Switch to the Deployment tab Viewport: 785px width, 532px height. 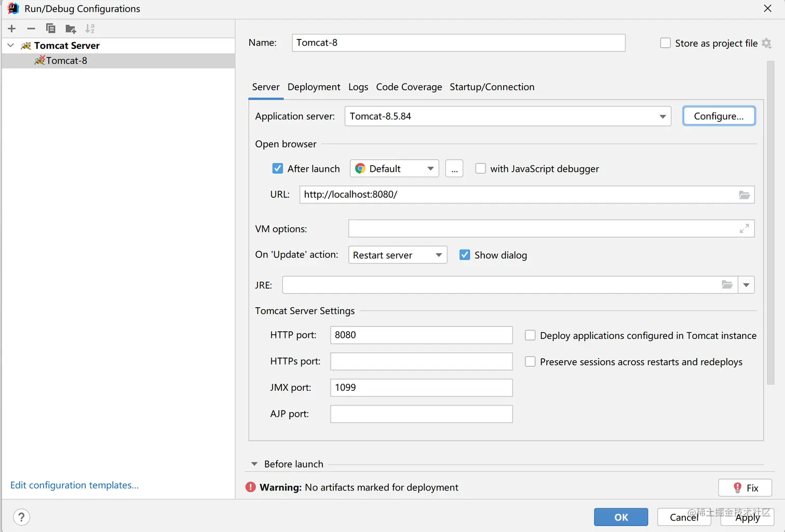coord(314,87)
